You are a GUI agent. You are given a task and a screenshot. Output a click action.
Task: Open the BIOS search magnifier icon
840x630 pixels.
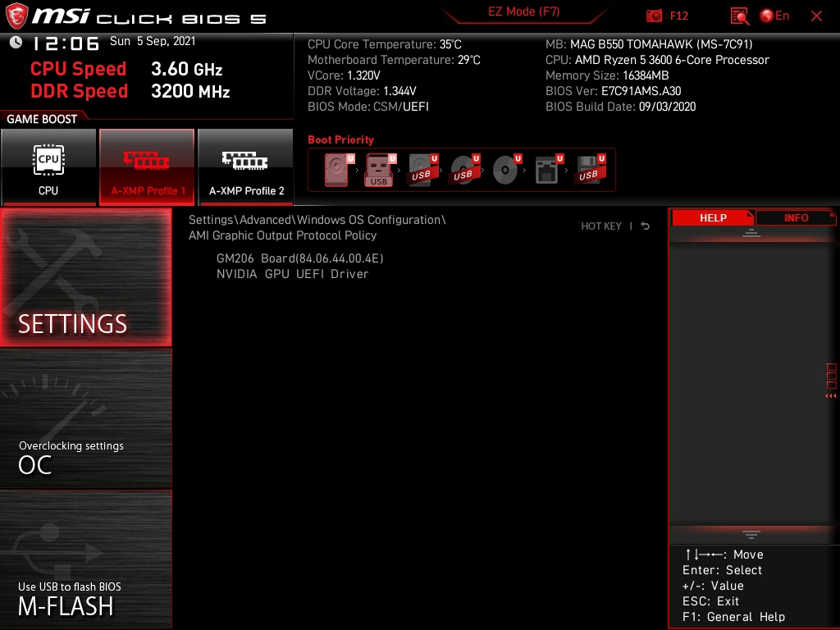(739, 16)
